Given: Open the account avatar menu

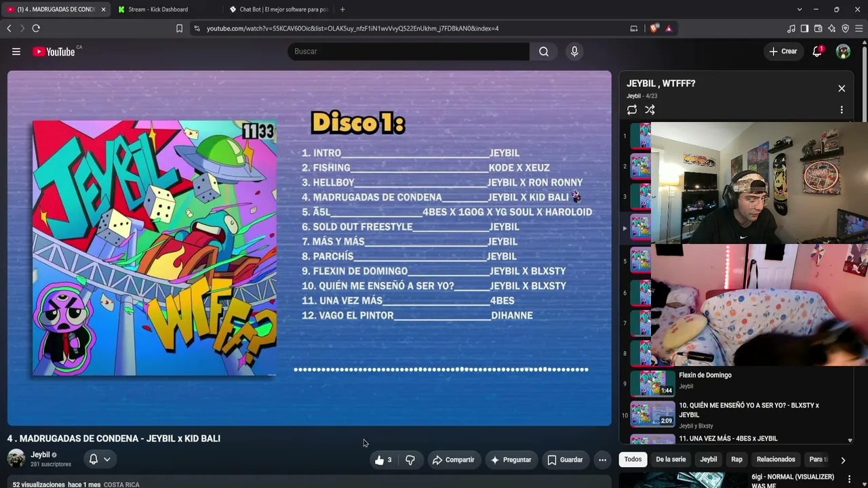Looking at the screenshot, I should pos(843,52).
